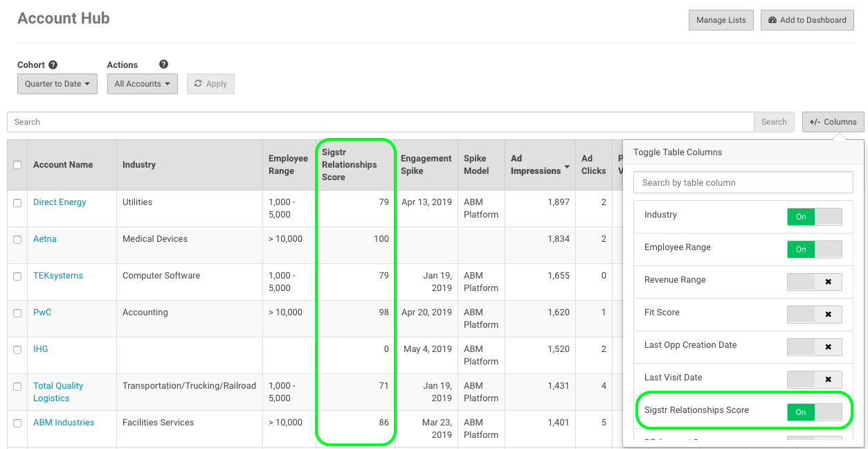
Task: Click the Apr 13, 2019 engagement spike
Action: (426, 202)
